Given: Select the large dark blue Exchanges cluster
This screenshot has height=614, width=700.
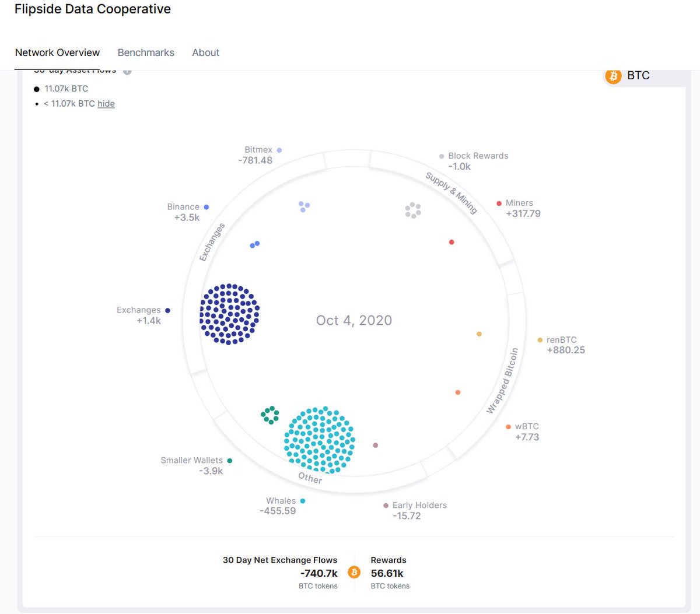Looking at the screenshot, I should [x=230, y=314].
